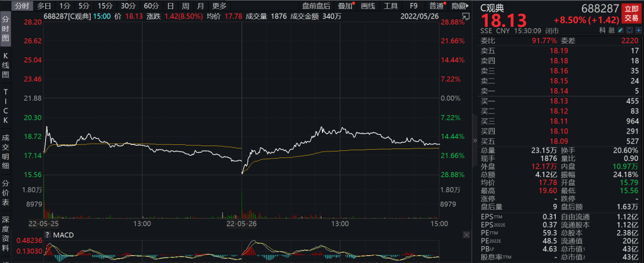Select the 画线 drawing tool

[x=368, y=5]
